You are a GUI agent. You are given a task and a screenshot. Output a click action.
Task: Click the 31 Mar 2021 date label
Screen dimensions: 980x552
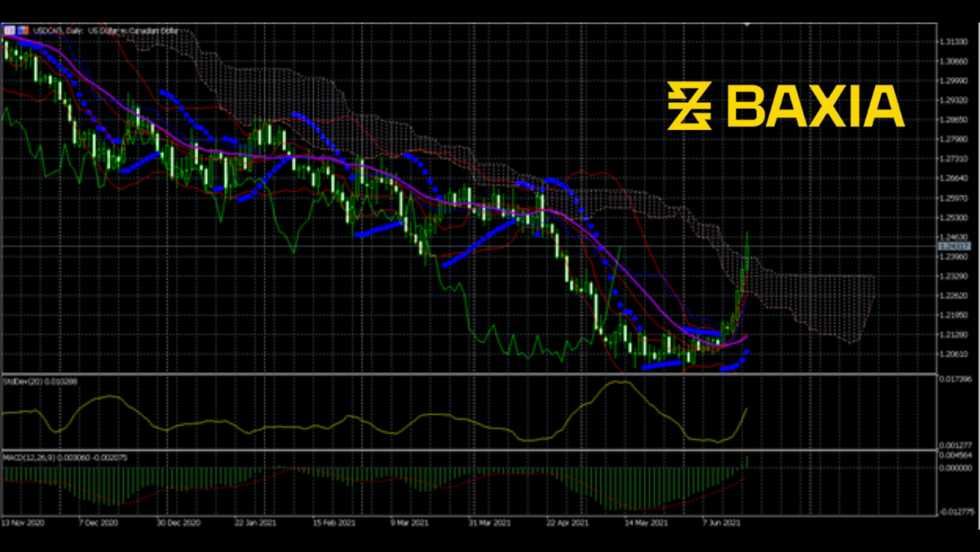pos(489,523)
